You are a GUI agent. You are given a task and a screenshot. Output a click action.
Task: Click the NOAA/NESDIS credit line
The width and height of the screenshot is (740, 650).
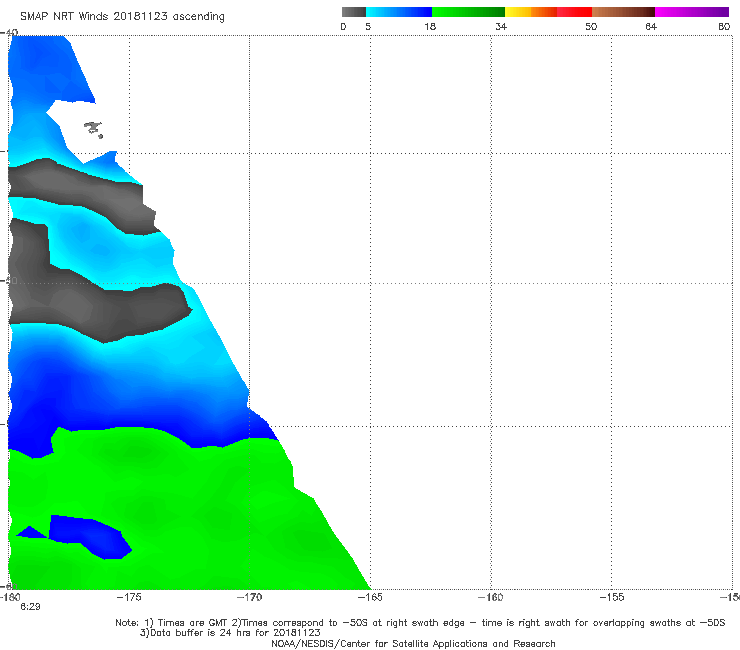tap(413, 644)
